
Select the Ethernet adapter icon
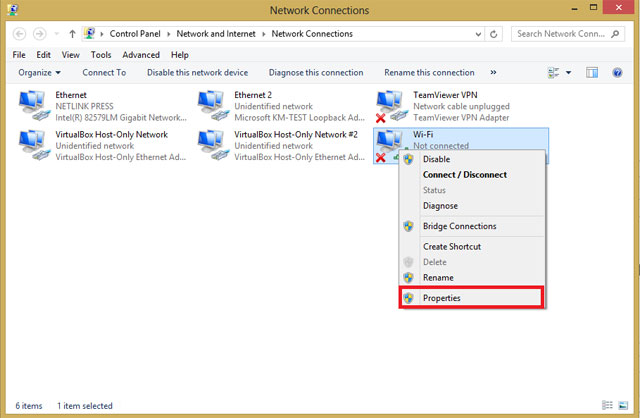(x=34, y=106)
